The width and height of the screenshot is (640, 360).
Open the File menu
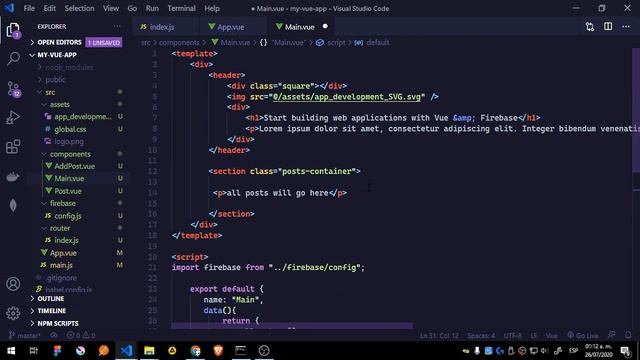click(29, 8)
